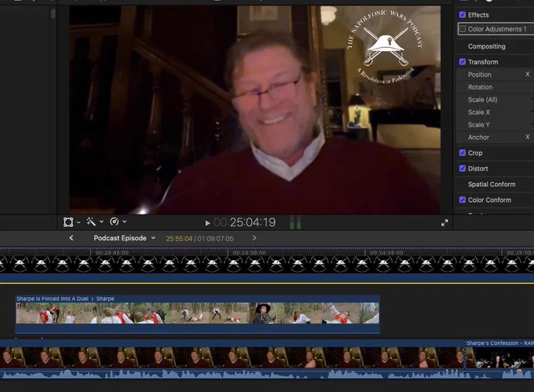Enable the Color Adjustments 1 checkbox
534x392 pixels.
463,29
